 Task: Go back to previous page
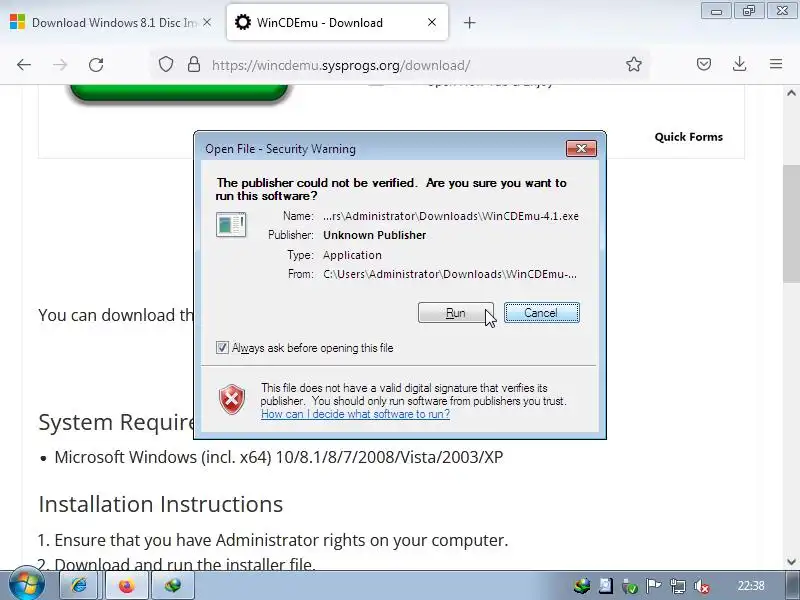click(x=24, y=65)
